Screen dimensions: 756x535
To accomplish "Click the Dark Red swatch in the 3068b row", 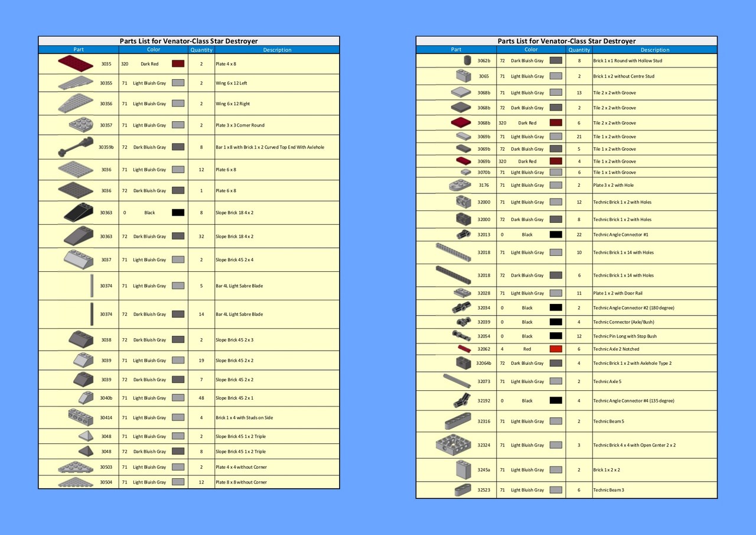I will (x=556, y=123).
